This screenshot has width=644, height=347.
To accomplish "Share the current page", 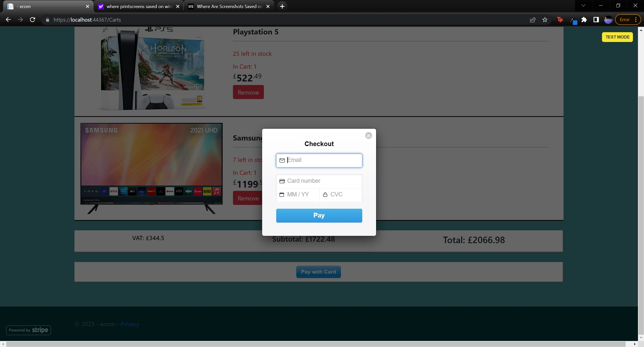I will [533, 20].
